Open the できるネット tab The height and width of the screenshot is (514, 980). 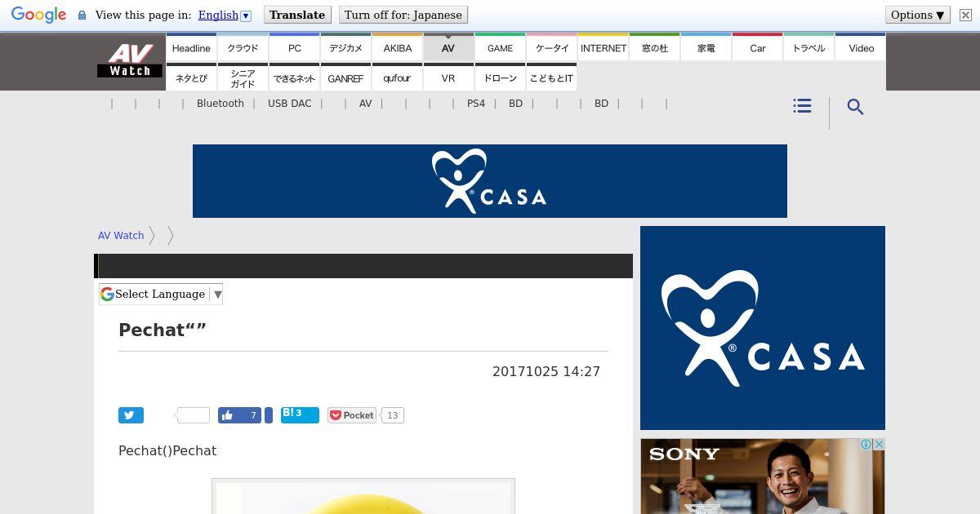[294, 78]
